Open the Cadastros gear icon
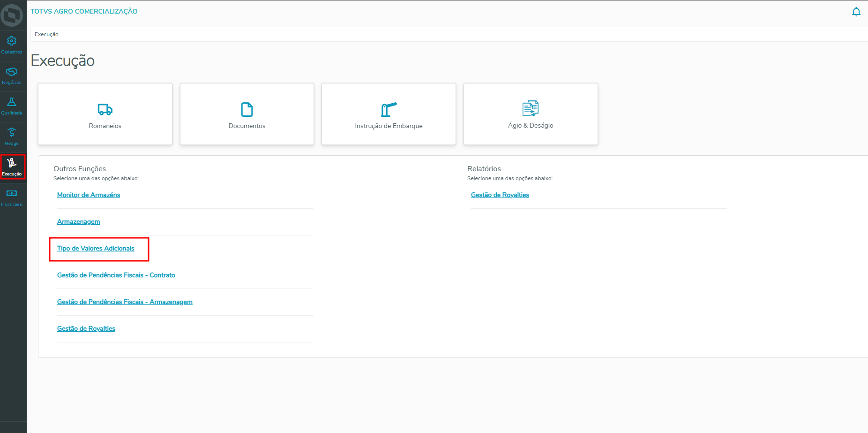 point(12,41)
